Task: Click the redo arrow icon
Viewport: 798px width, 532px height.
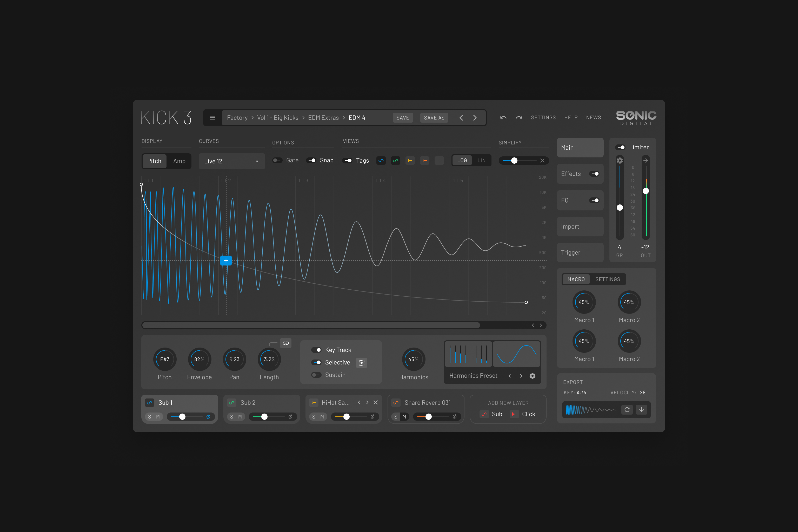Action: [519, 118]
